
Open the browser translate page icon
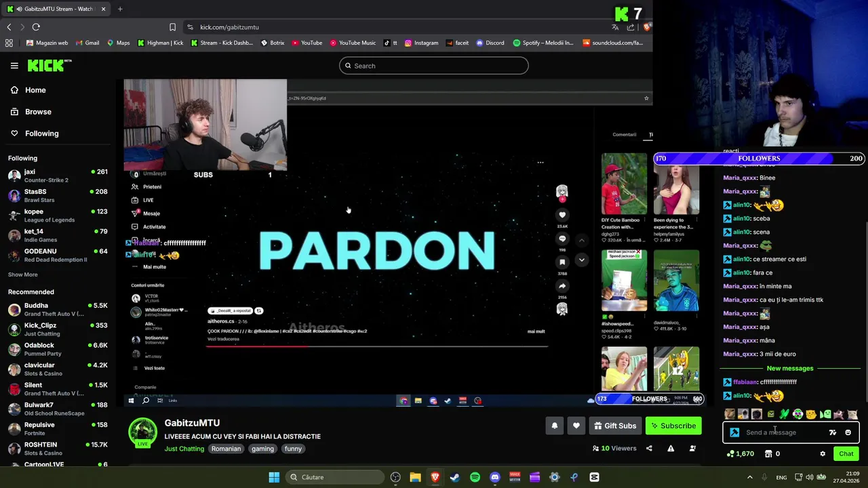coord(615,27)
